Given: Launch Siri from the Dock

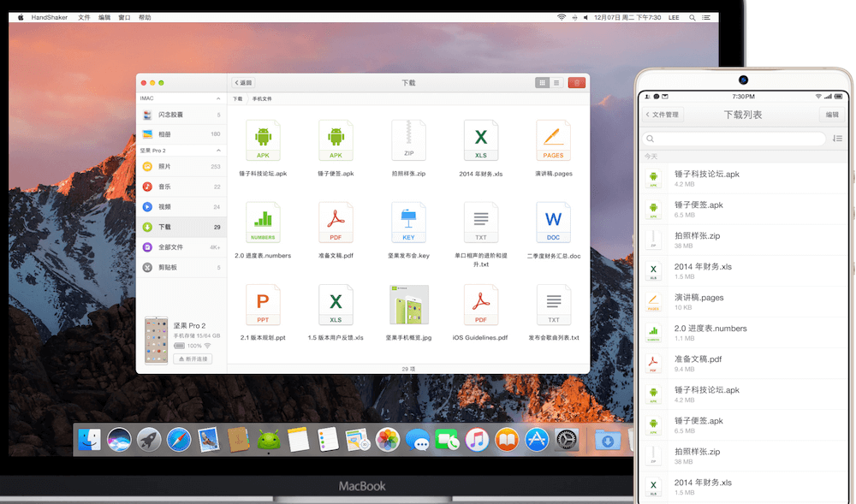Looking at the screenshot, I should coord(119,440).
